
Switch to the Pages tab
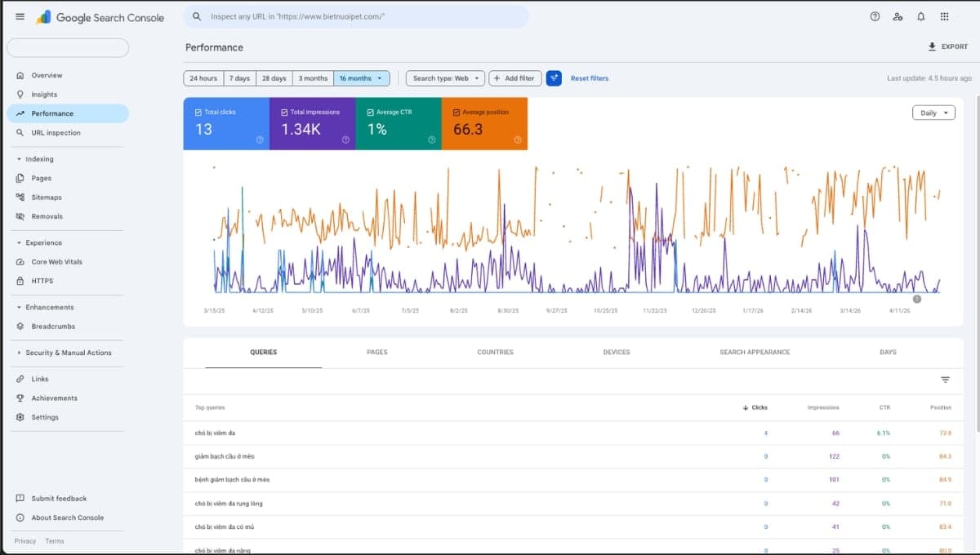pyautogui.click(x=377, y=353)
